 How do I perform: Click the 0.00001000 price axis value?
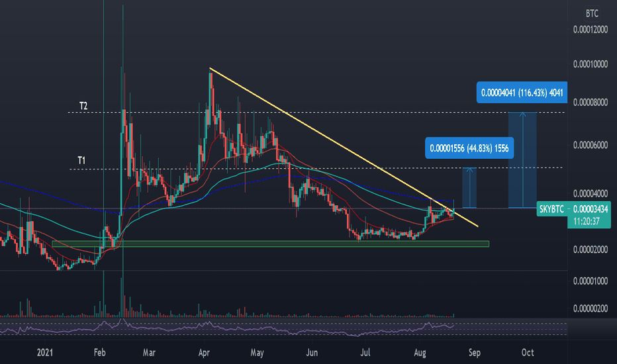[x=591, y=281]
